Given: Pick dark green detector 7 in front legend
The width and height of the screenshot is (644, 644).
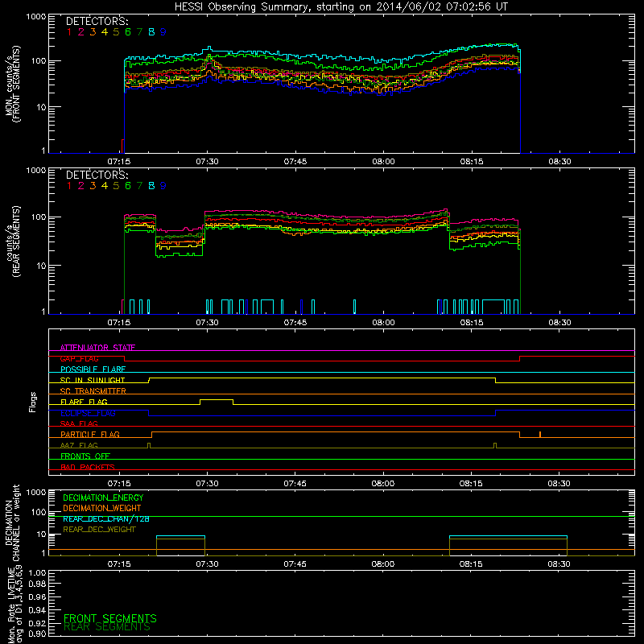Looking at the screenshot, I should coord(139,32).
